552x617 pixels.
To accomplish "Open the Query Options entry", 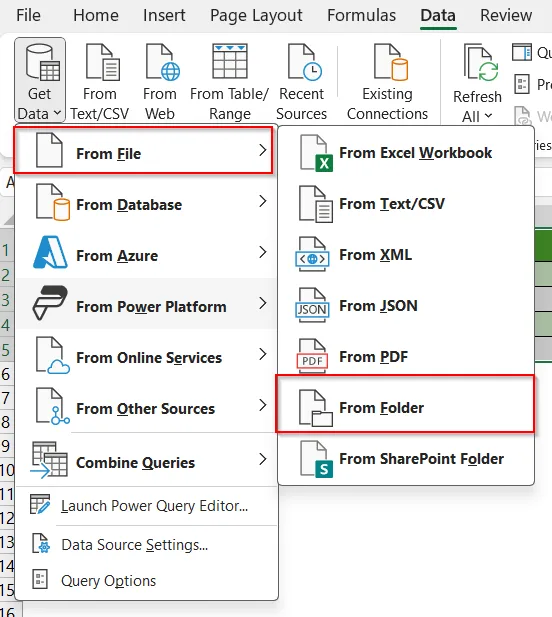I will tap(146, 581).
